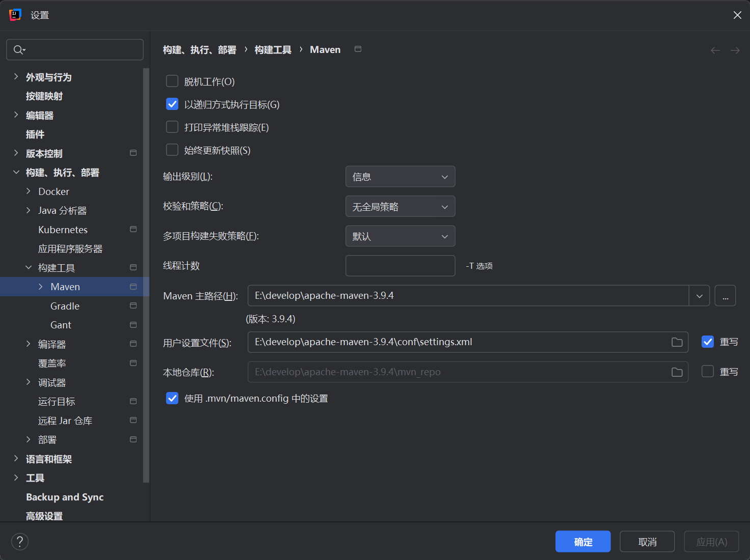The image size is (750, 560).
Task: Open Maven 主路径 dropdown arrow
Action: pos(700,296)
